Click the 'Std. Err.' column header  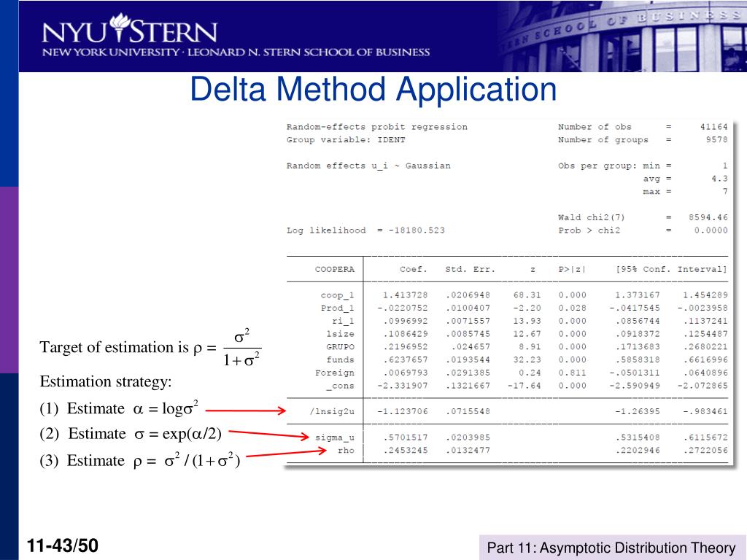(x=471, y=270)
